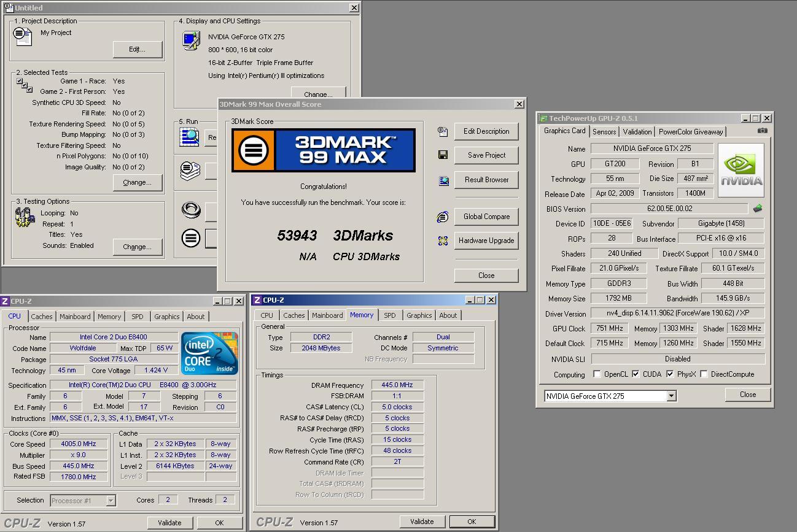Click the Driver Version field in GPU-Z

click(x=678, y=314)
